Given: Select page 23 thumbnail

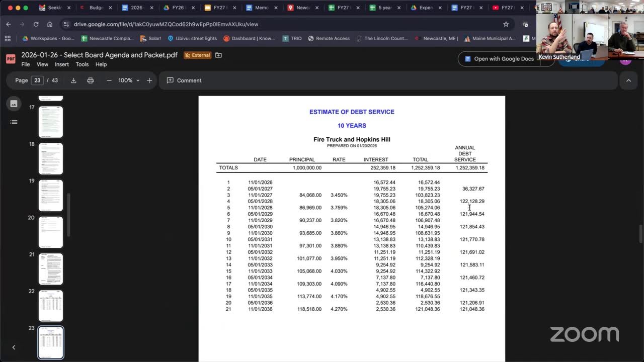Looking at the screenshot, I should [51, 342].
